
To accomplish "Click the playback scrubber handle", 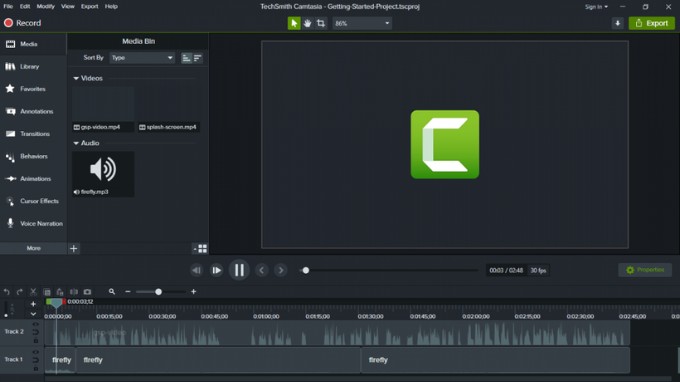I will 306,271.
